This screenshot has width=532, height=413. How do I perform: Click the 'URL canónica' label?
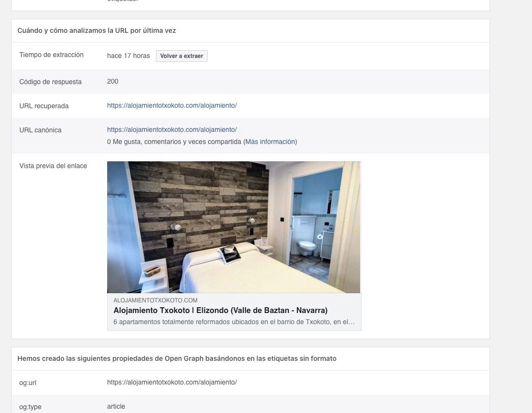pos(41,130)
